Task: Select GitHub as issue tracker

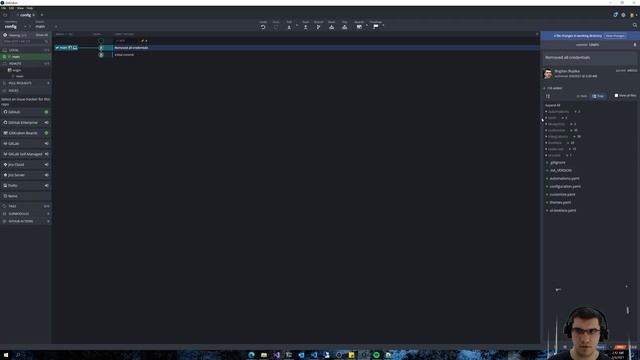Action: click(x=25, y=112)
